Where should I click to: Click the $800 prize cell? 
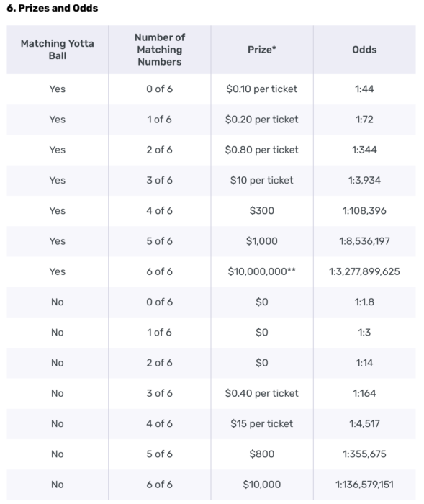coord(262,454)
